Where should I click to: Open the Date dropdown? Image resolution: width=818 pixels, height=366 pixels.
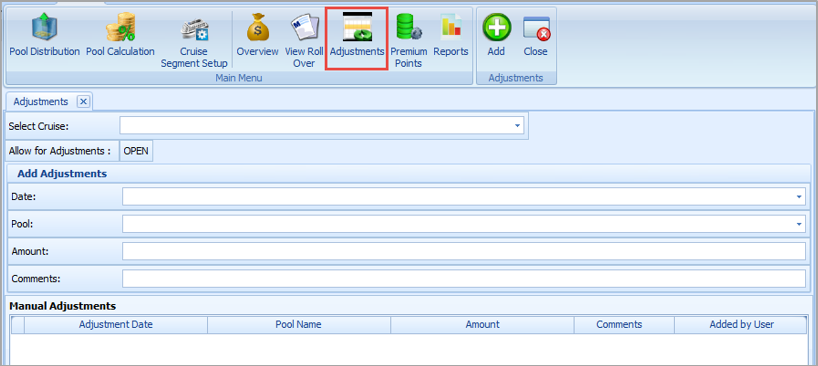[x=799, y=197]
